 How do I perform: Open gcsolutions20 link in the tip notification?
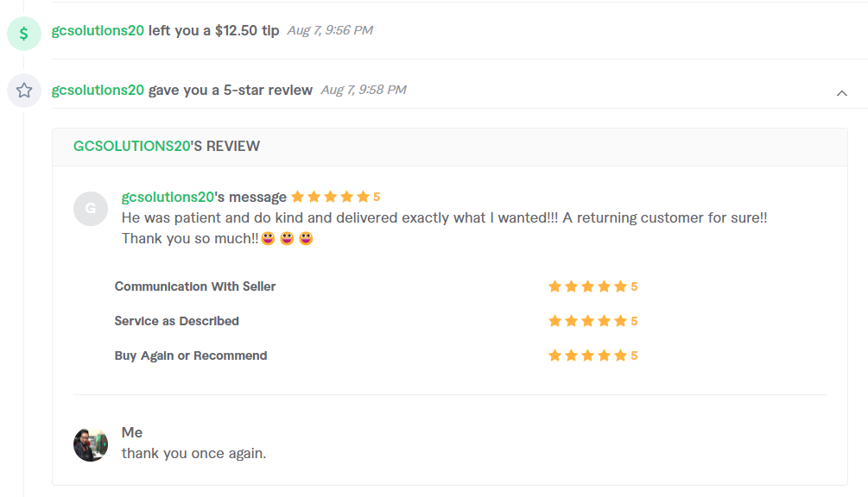[x=98, y=30]
